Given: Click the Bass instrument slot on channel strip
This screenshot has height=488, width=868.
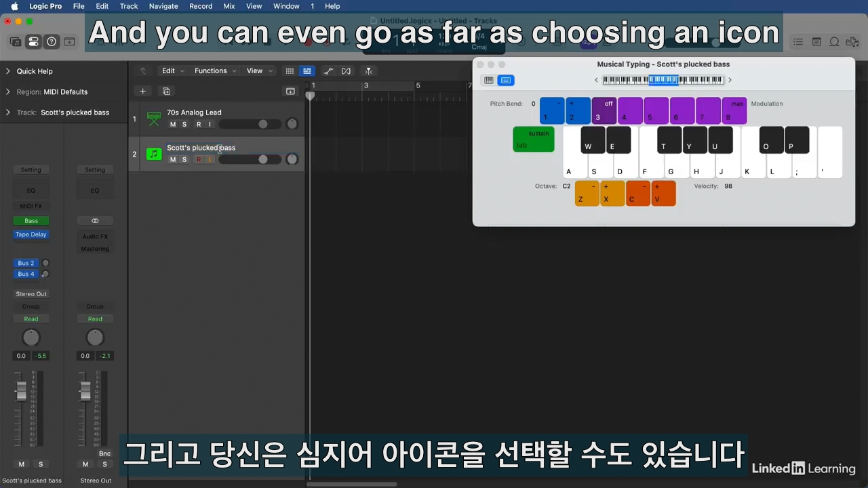Looking at the screenshot, I should [31, 221].
